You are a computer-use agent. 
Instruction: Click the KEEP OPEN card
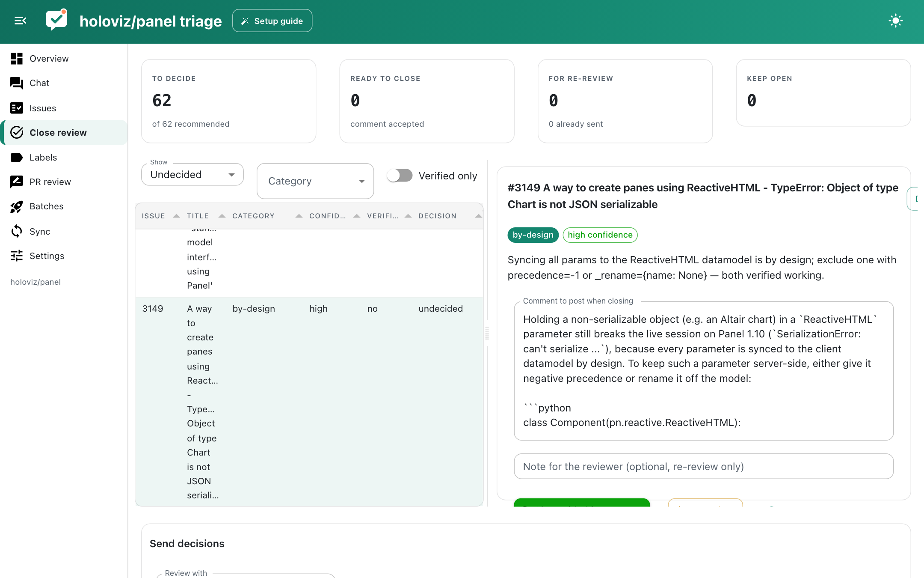823,93
